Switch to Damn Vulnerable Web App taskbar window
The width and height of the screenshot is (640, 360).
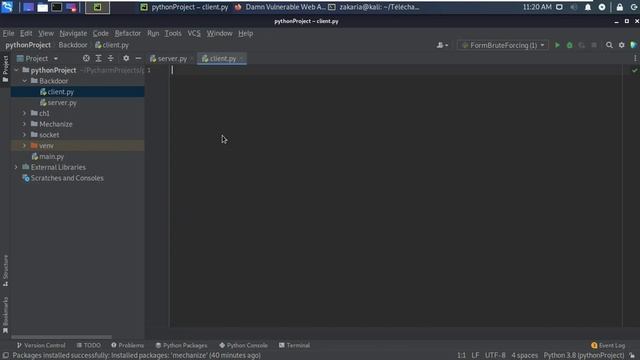click(x=280, y=7)
